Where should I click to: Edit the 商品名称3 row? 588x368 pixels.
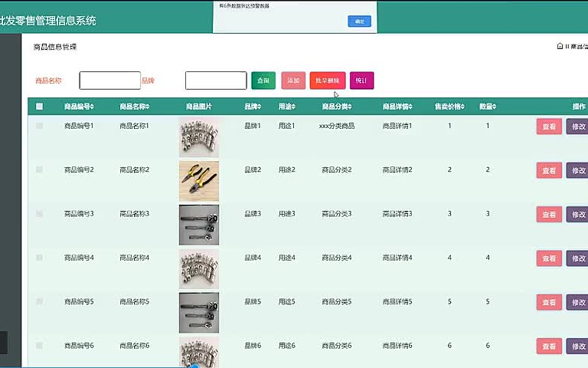coord(577,215)
